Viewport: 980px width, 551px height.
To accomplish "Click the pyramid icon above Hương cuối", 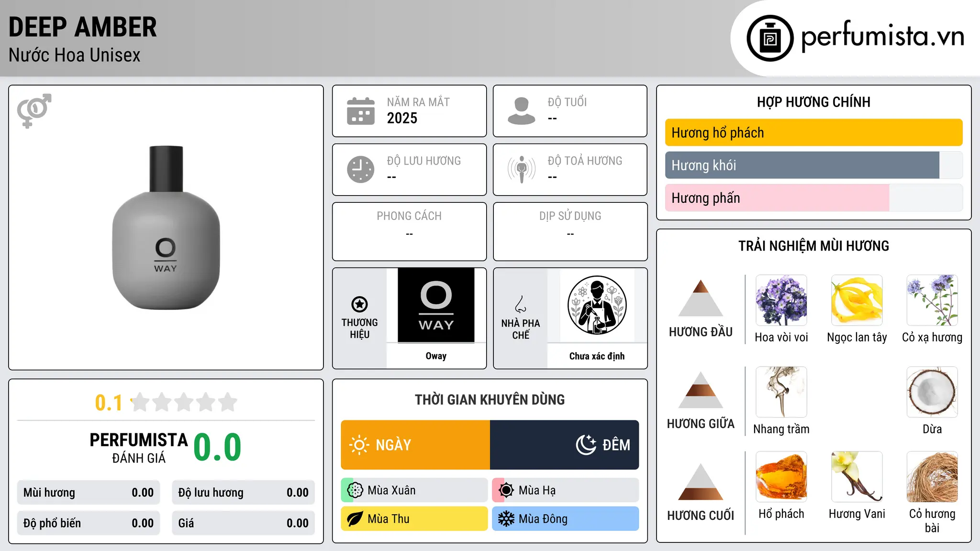I will [701, 482].
